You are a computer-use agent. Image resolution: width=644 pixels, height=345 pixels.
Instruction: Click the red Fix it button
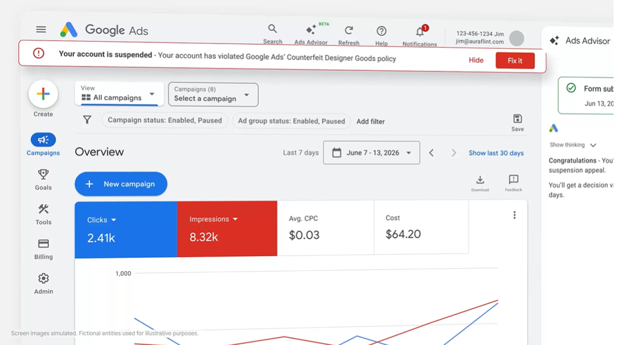tap(515, 60)
